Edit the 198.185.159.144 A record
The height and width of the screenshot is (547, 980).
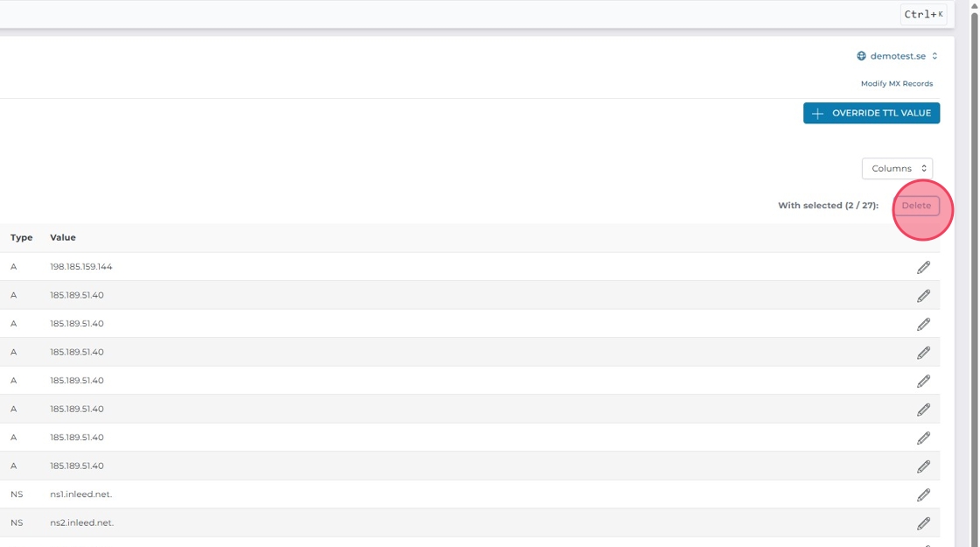(x=923, y=267)
